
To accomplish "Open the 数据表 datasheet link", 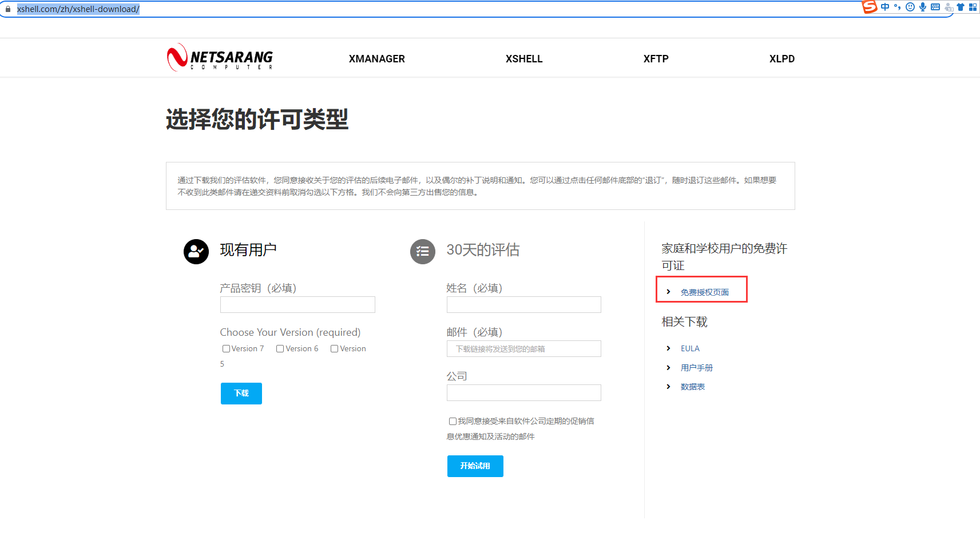I will pos(693,387).
